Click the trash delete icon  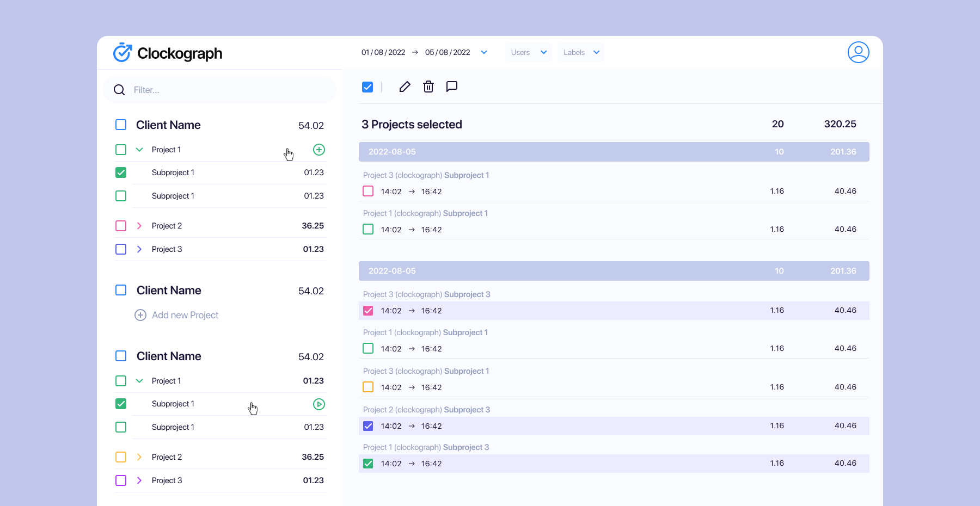428,87
